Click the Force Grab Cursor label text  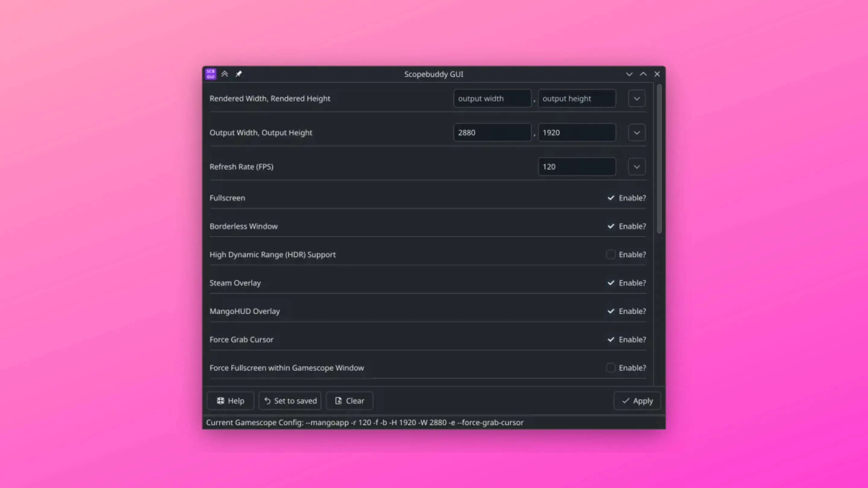(241, 339)
